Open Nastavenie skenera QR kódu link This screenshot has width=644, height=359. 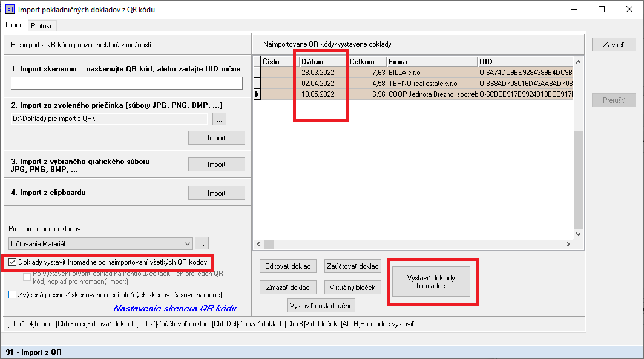174,308
